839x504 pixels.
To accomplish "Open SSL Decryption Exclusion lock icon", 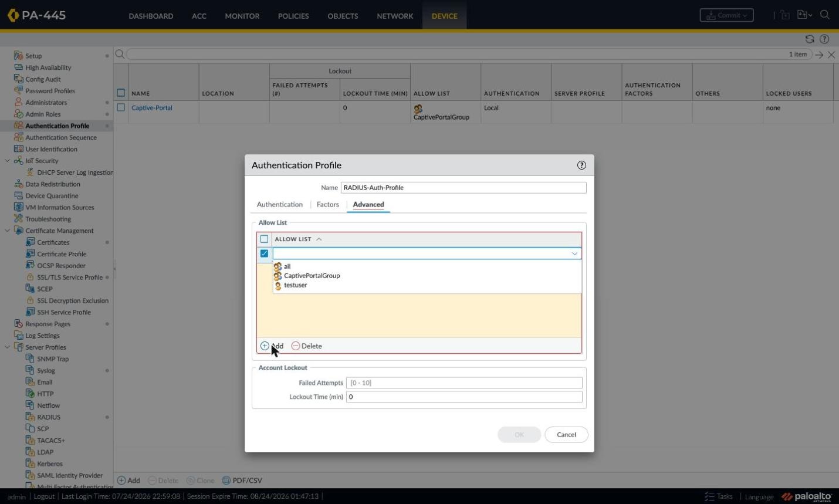I will tap(30, 300).
